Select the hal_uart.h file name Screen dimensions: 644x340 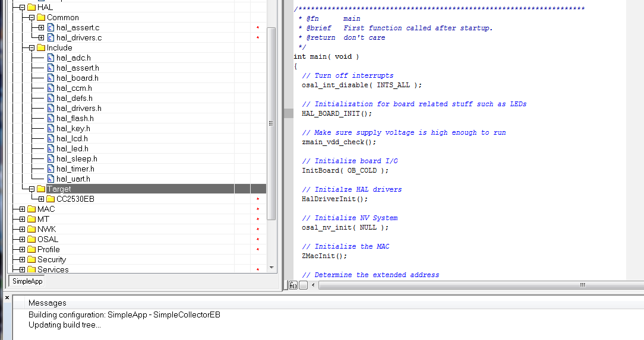point(73,179)
